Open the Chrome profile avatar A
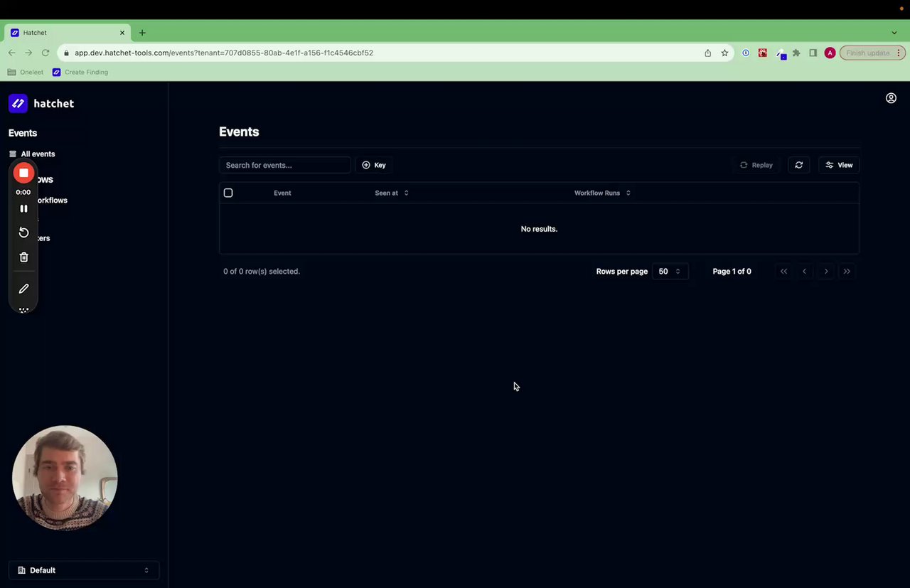This screenshot has height=588, width=910. pyautogui.click(x=830, y=53)
